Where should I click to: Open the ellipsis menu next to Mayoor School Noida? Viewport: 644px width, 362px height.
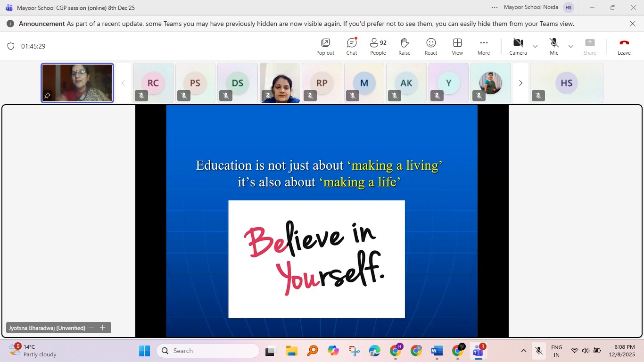(x=494, y=7)
